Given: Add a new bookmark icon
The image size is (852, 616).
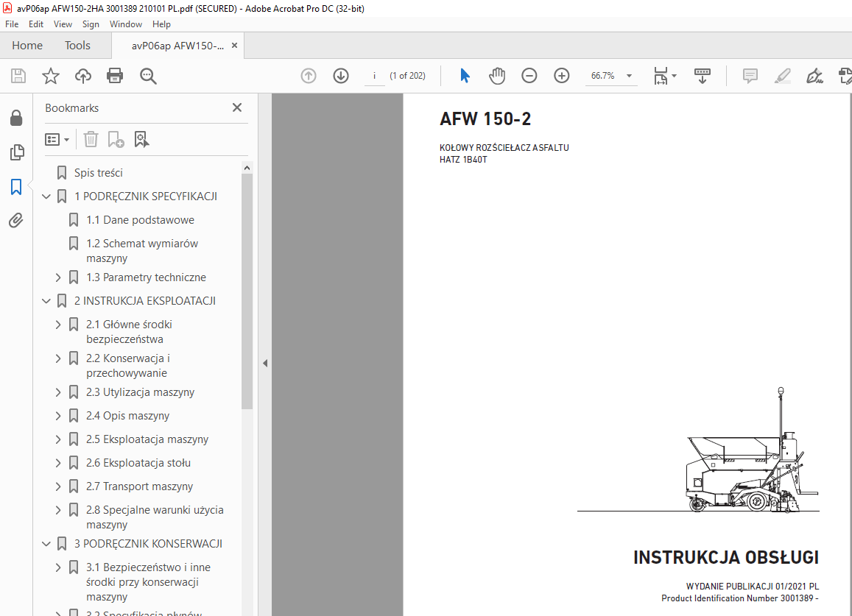Looking at the screenshot, I should coord(116,140).
